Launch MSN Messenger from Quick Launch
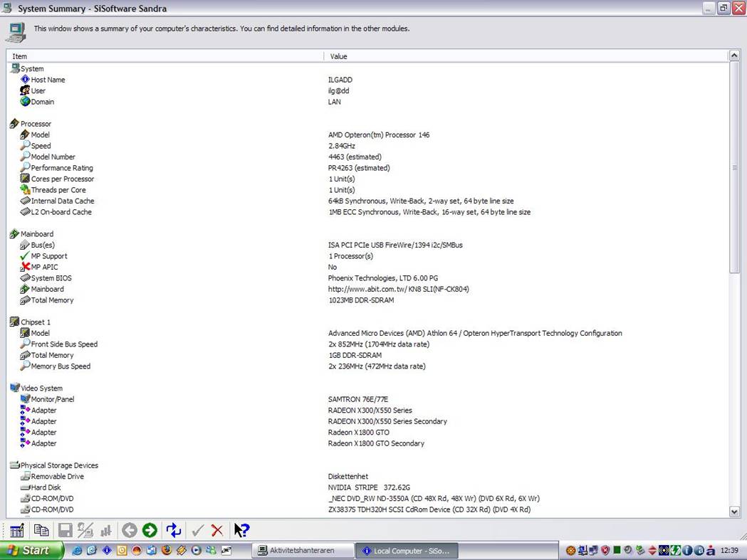747x560 pixels. pyautogui.click(x=211, y=550)
